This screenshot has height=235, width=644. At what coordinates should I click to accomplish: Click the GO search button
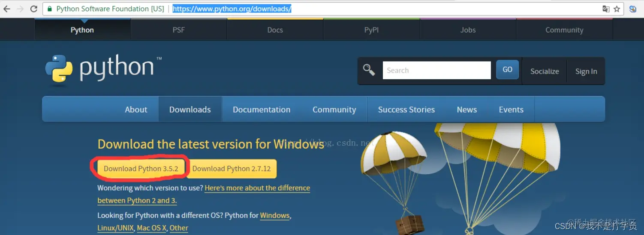[x=507, y=69]
